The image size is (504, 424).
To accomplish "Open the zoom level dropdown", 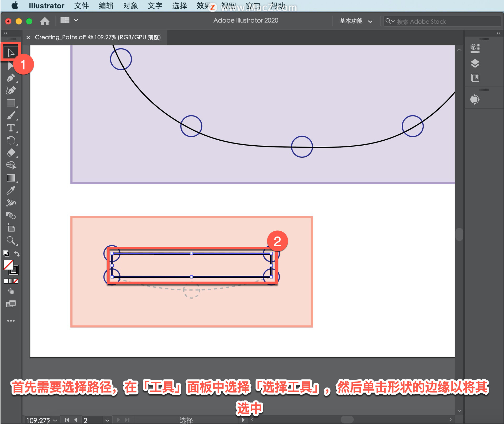I will 55,420.
